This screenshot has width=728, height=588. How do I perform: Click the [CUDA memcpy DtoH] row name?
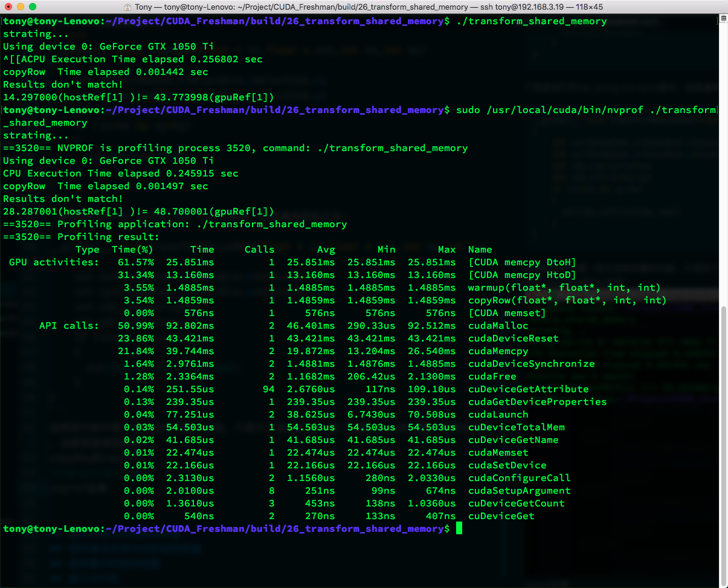click(x=522, y=262)
